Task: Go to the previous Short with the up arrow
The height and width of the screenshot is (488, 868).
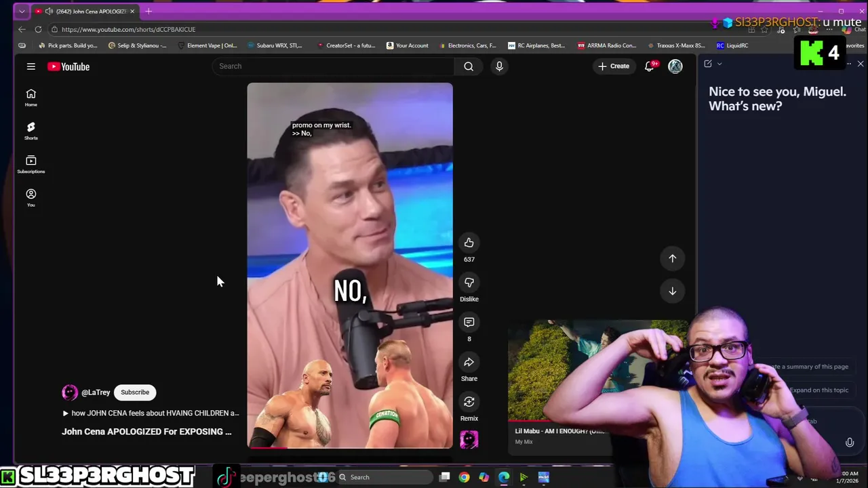Action: 673,258
